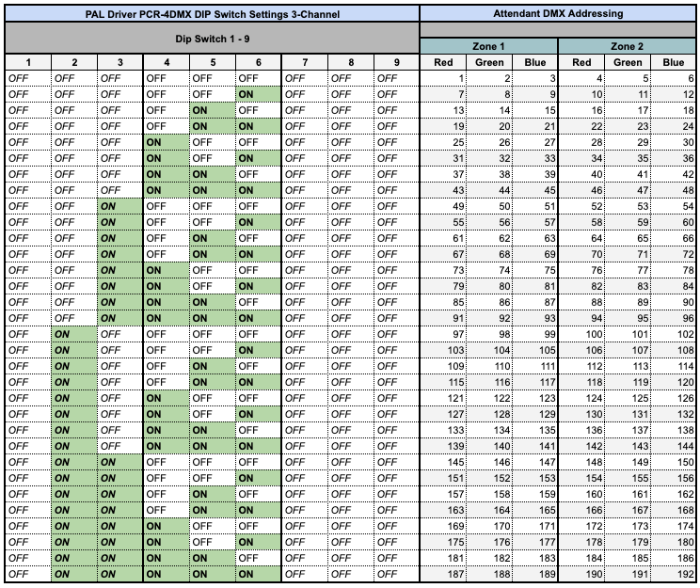
Task: Click the switch 4 ON cell in address 25 row
Action: 167,142
